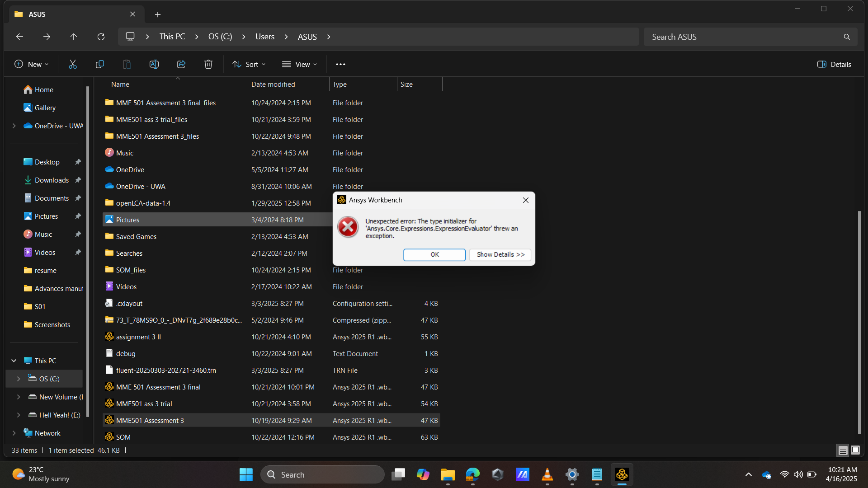Sort by Date modified column header
Image resolution: width=868 pixels, height=488 pixels.
pos(288,84)
